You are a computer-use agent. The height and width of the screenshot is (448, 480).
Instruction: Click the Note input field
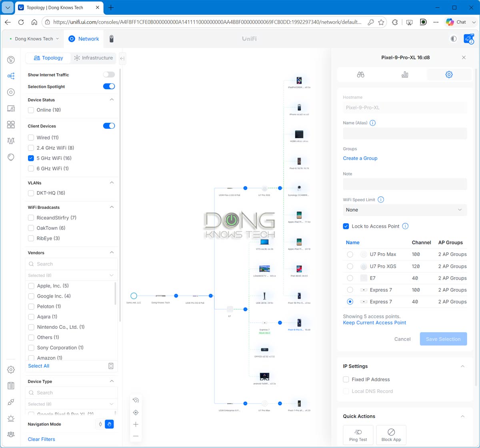point(405,184)
